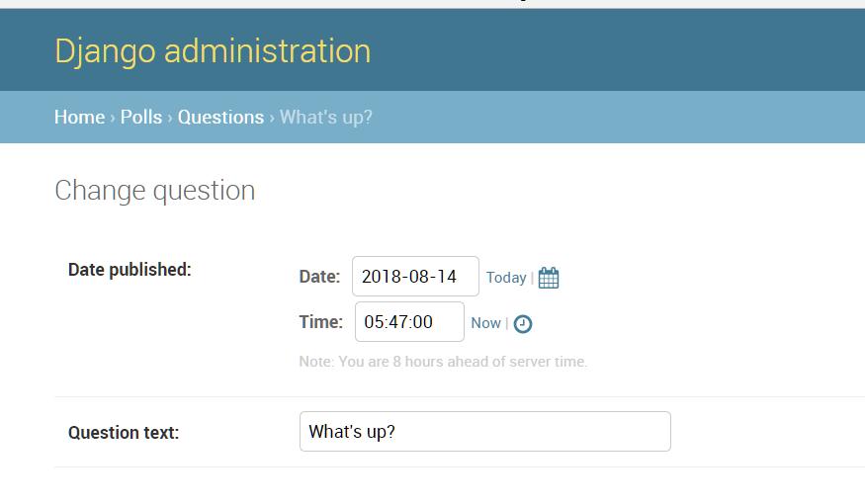Focus the Date field showing 2018-08-14
The width and height of the screenshot is (865, 504).
pos(415,277)
